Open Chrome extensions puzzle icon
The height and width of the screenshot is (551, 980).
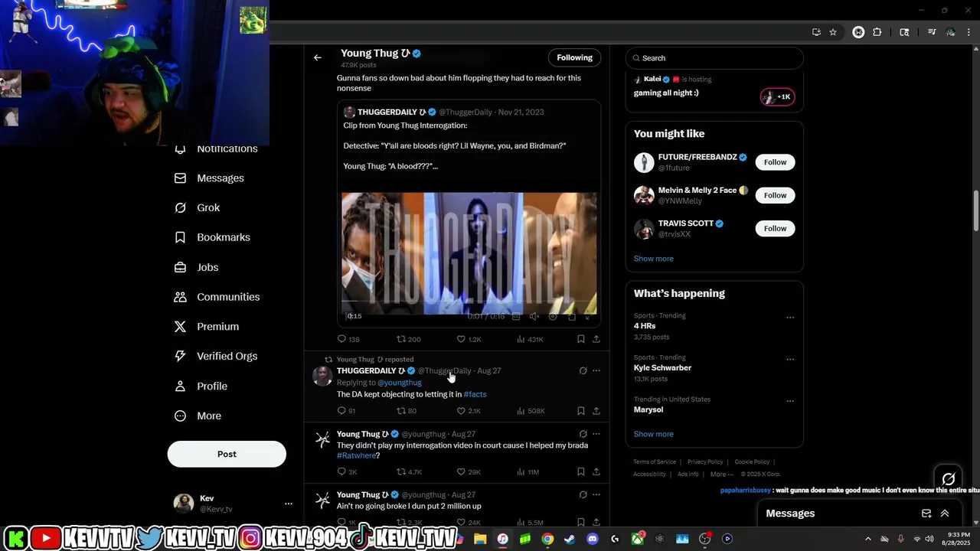pos(877,32)
